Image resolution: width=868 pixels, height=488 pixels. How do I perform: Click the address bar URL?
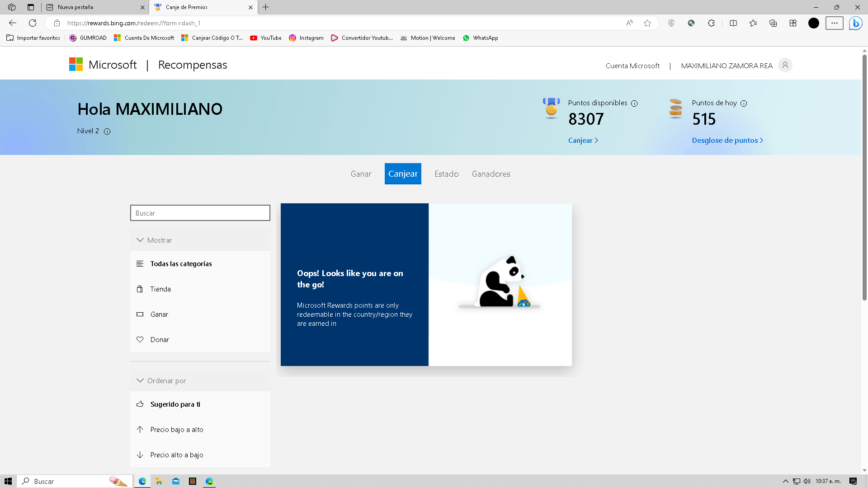[134, 23]
